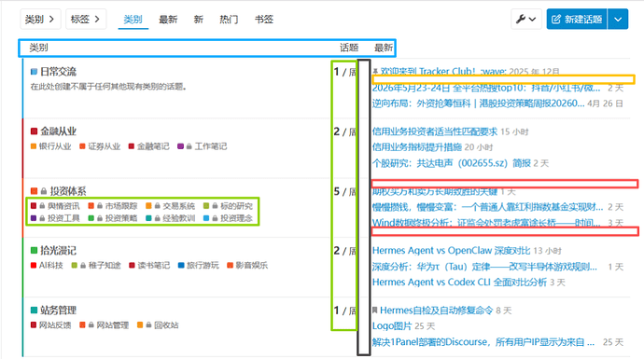Open the 站务管理 category
The width and height of the screenshot is (644, 359).
click(54, 311)
